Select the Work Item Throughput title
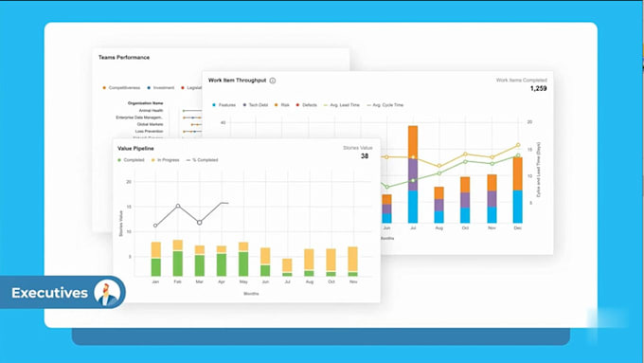The width and height of the screenshot is (644, 363). coord(237,81)
